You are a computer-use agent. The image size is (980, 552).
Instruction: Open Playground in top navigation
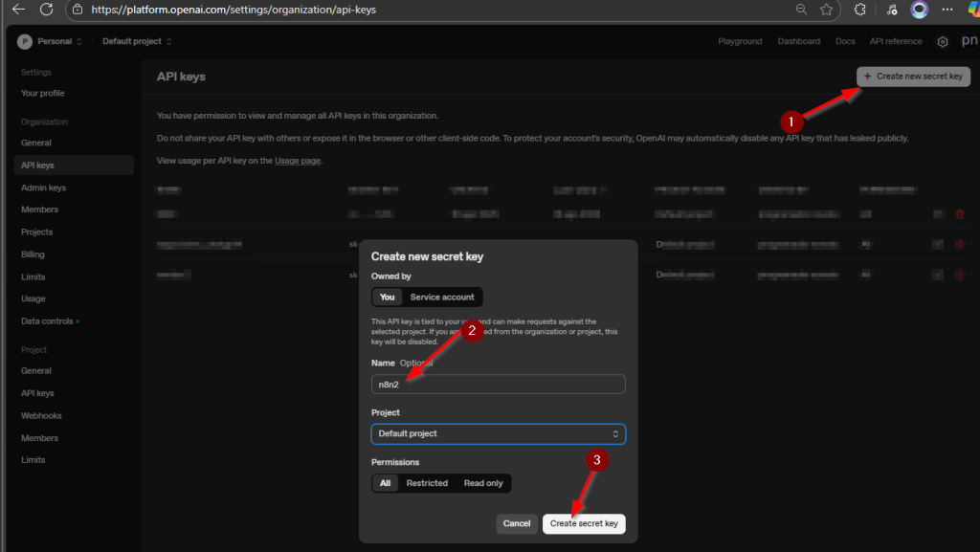(x=740, y=41)
